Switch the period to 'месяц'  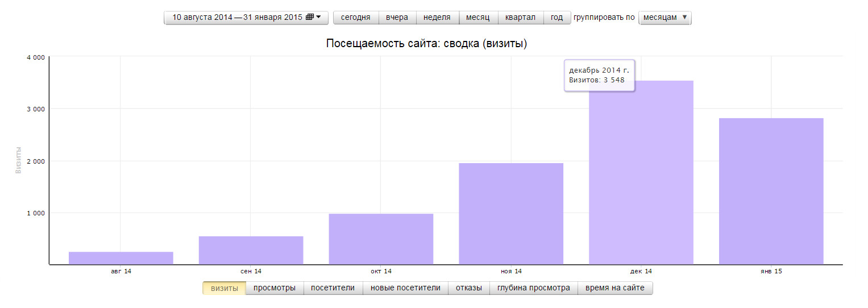477,18
